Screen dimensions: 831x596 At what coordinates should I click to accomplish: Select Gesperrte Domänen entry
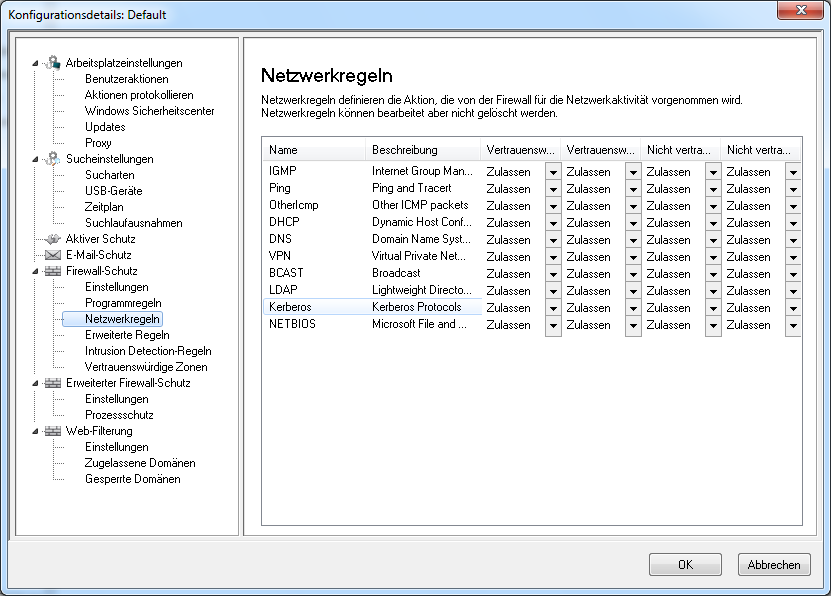tap(132, 479)
